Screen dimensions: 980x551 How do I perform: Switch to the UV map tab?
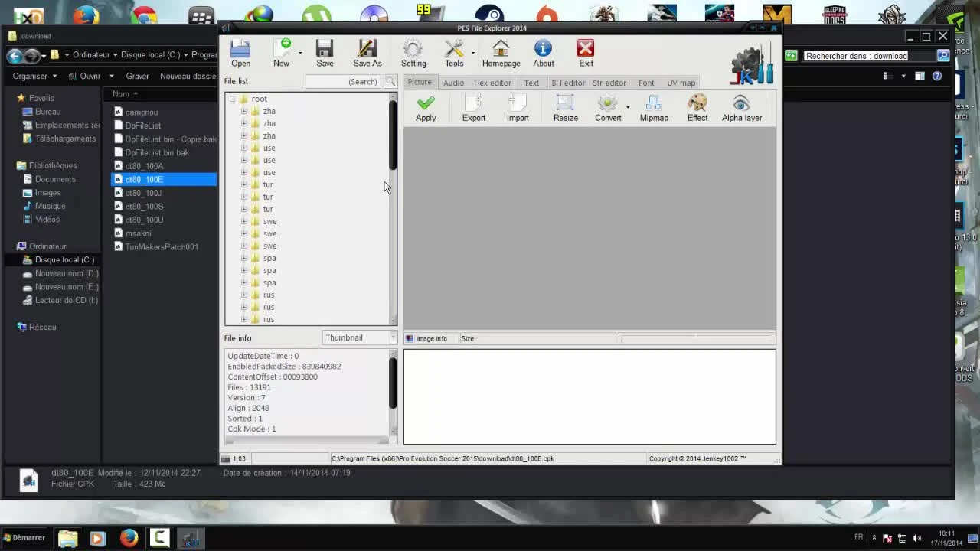[681, 83]
